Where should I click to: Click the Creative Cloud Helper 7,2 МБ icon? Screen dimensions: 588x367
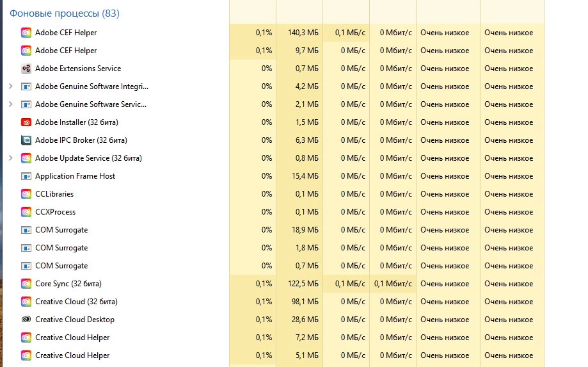click(x=26, y=338)
